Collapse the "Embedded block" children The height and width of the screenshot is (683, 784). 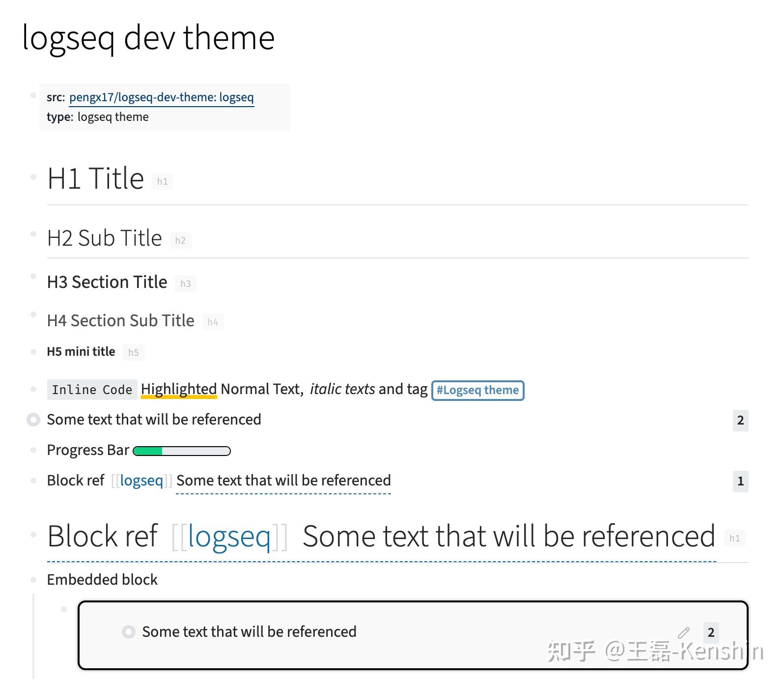pos(33,580)
